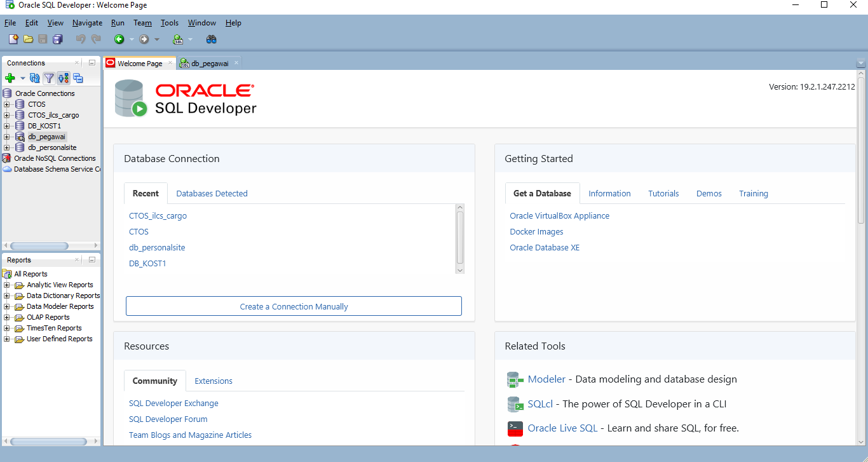Screen dimensions: 868x462
Task: Click the Save All toolbar icon
Action: click(57, 39)
